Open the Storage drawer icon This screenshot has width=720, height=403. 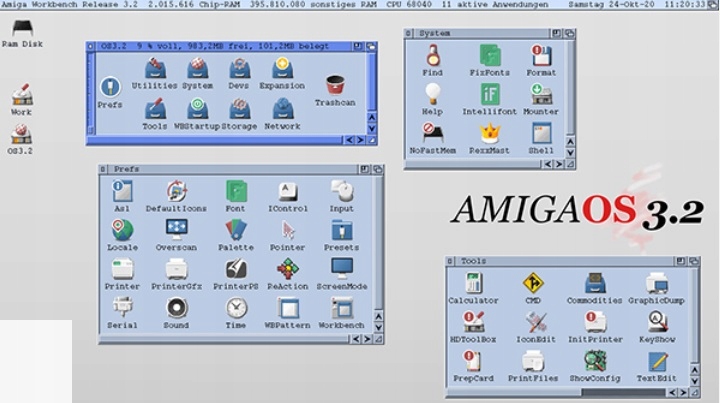coord(239,108)
